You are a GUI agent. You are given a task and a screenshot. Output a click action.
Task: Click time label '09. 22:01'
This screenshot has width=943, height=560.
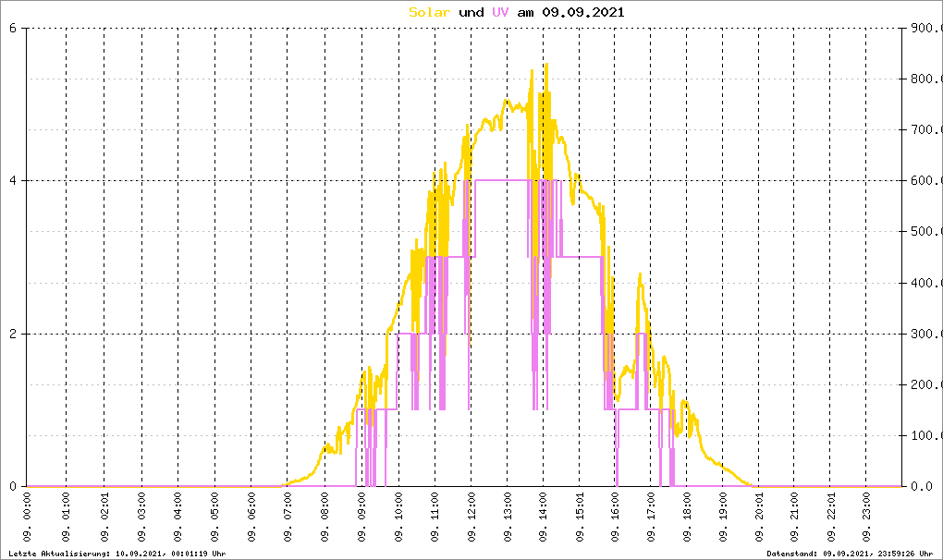click(x=830, y=517)
